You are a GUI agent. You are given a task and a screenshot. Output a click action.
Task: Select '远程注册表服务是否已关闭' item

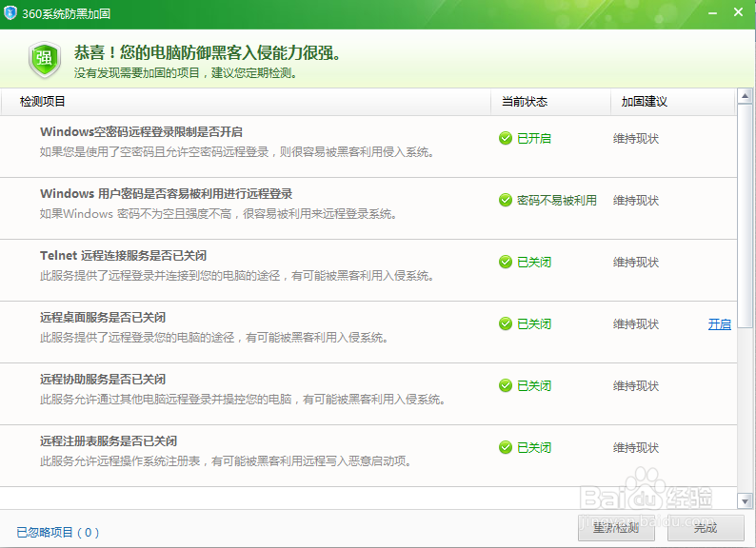pyautogui.click(x=368, y=456)
